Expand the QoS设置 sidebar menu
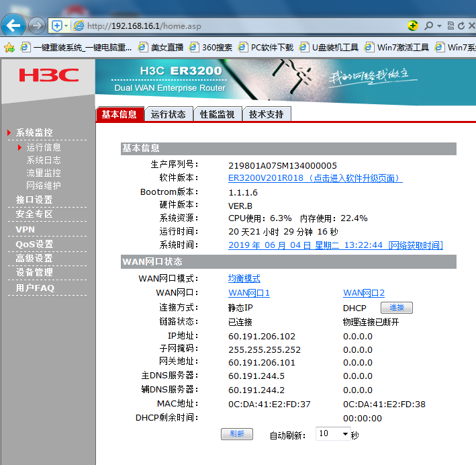Screen dimensions: 476x465 point(35,244)
